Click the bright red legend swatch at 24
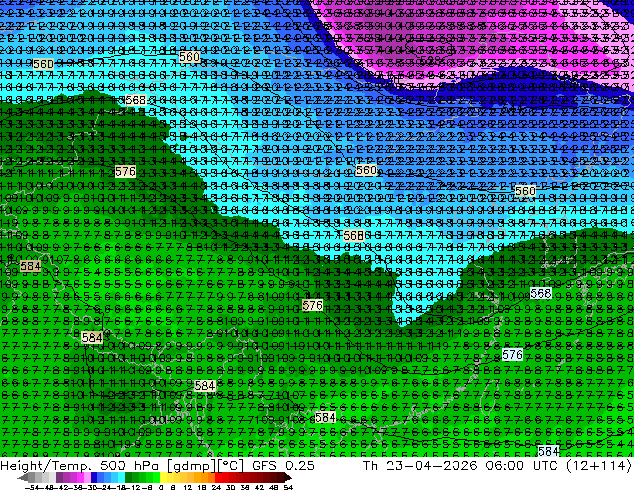 (x=218, y=478)
